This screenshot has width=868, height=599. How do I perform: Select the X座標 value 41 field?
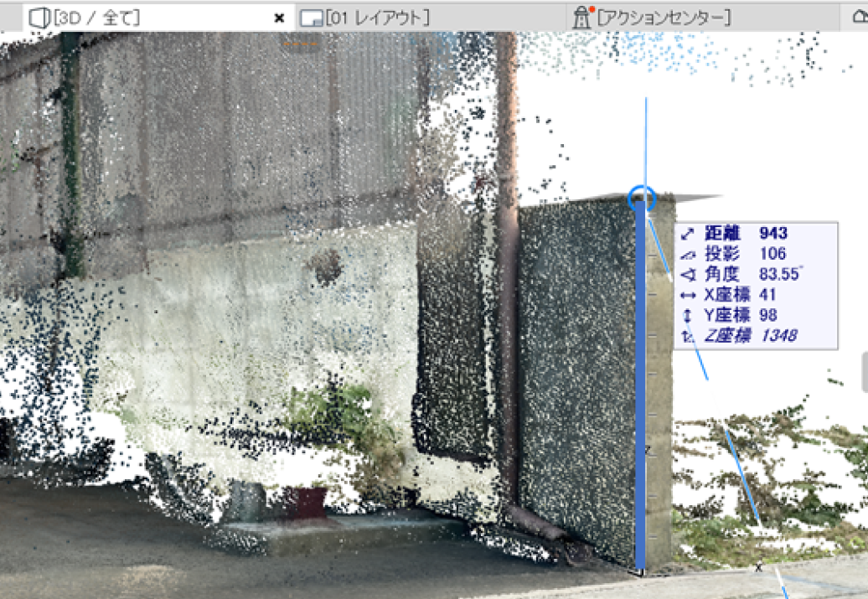point(767,295)
